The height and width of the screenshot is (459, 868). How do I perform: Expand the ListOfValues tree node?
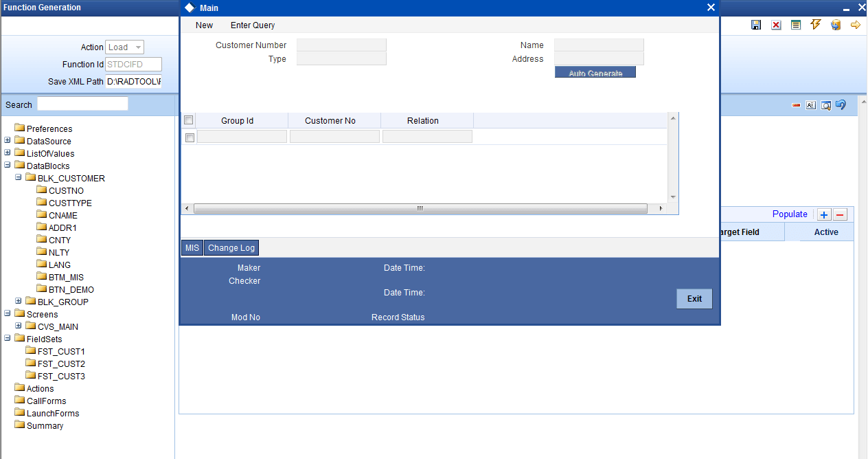pyautogui.click(x=8, y=153)
